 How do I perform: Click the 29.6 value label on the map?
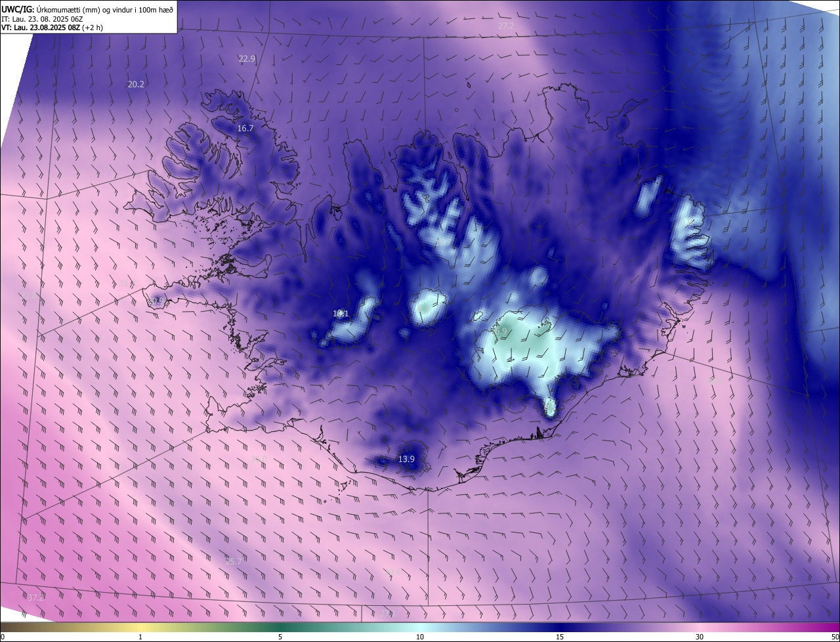point(392,572)
